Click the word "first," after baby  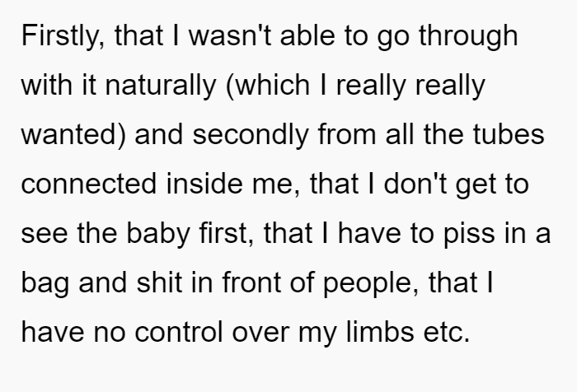click(227, 234)
